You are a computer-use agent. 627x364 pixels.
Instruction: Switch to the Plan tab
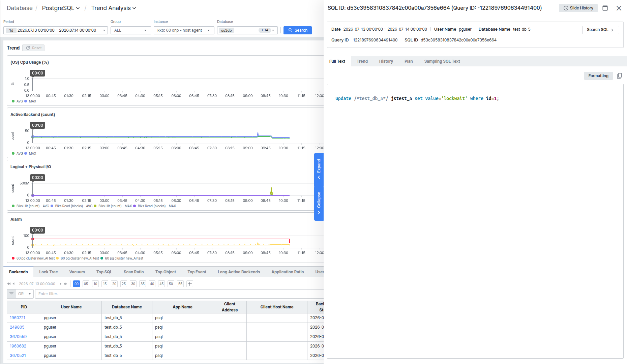(x=409, y=61)
